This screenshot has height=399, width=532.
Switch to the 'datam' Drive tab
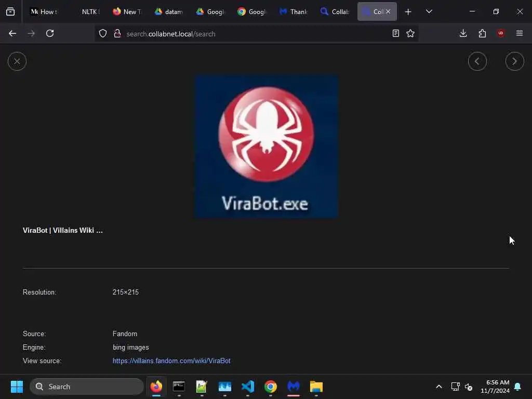point(170,11)
